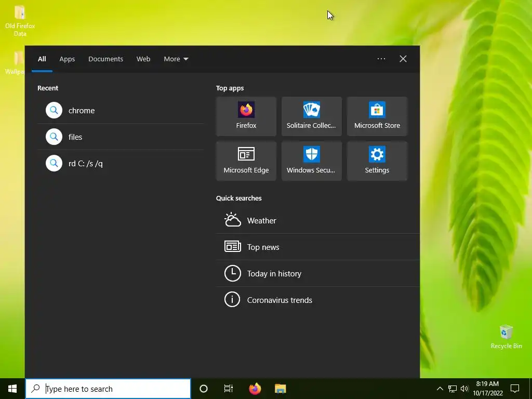532x399 pixels.
Task: Select the Weather quick search
Action: point(318,220)
